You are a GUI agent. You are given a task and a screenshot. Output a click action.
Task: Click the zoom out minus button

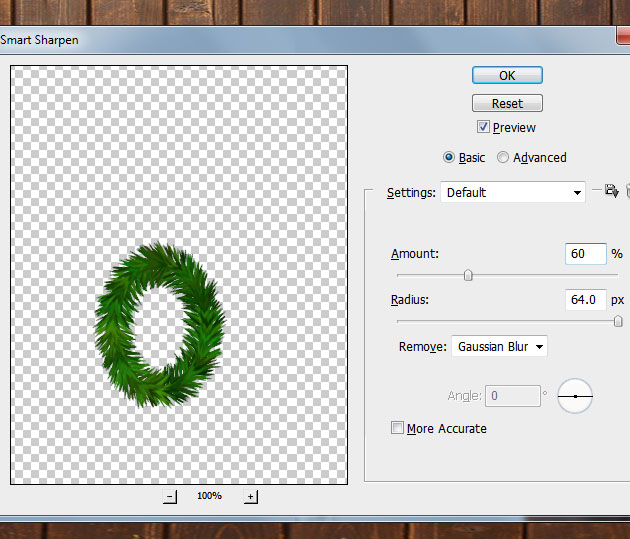170,496
